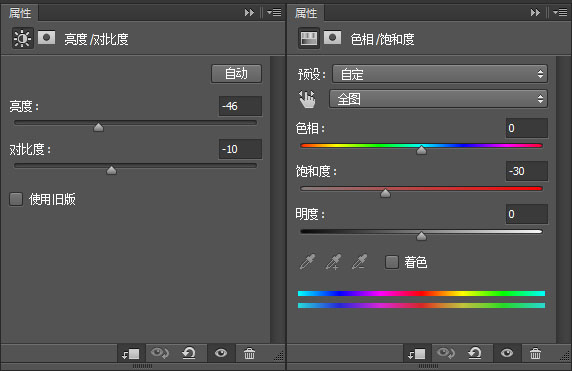572x371 pixels.
Task: Click the 亮度 slider handle
Action: pos(98,127)
